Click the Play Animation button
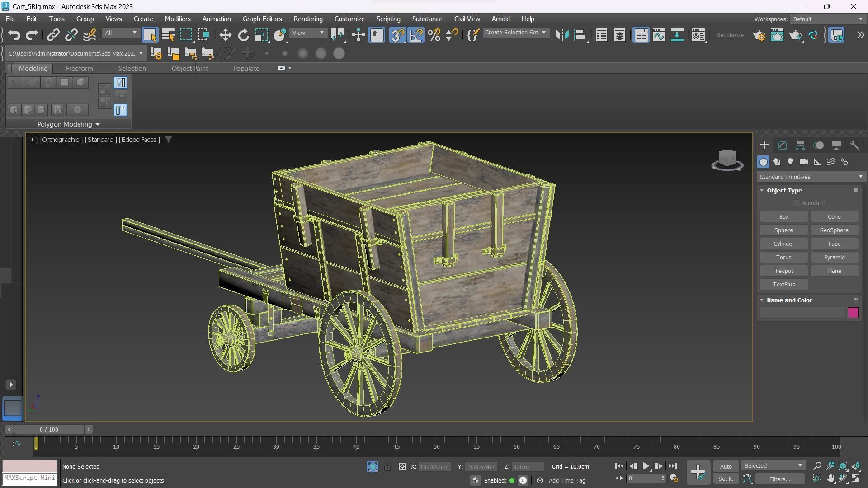The height and width of the screenshot is (488, 868). (x=646, y=466)
